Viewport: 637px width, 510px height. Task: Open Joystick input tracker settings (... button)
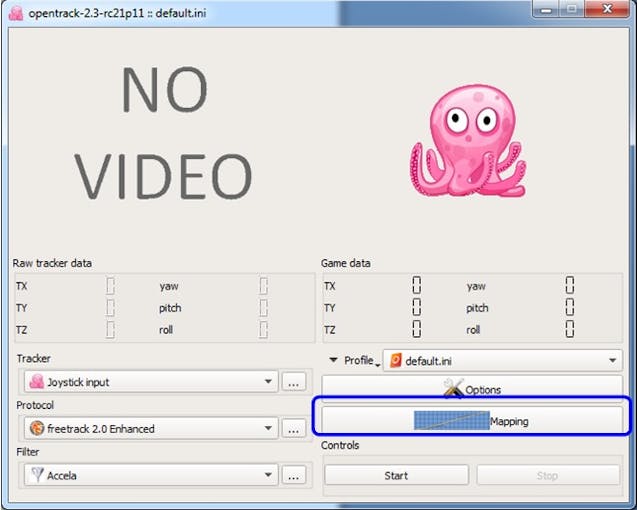[294, 382]
